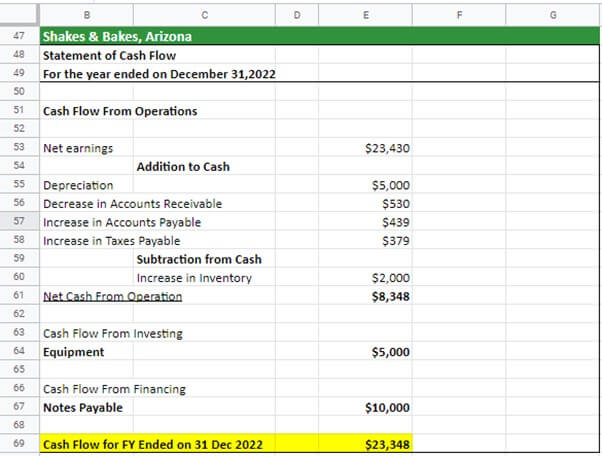Select 'For the year ended on December 31,2022' cell
The image size is (602, 456).
point(159,74)
